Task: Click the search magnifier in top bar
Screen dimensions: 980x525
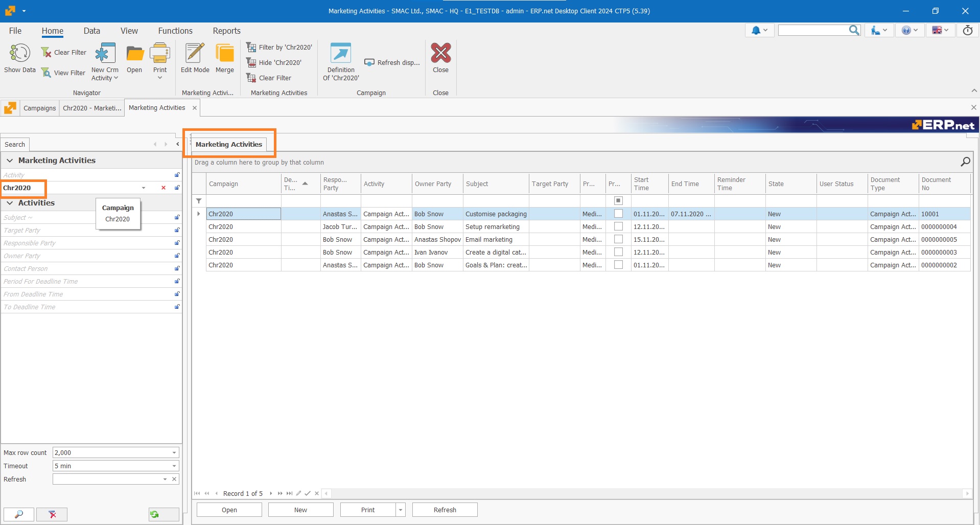Action: coord(854,31)
